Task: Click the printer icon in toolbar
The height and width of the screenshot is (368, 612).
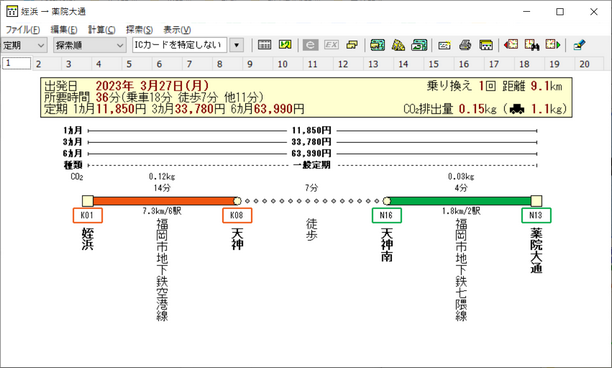Action: pyautogui.click(x=465, y=45)
